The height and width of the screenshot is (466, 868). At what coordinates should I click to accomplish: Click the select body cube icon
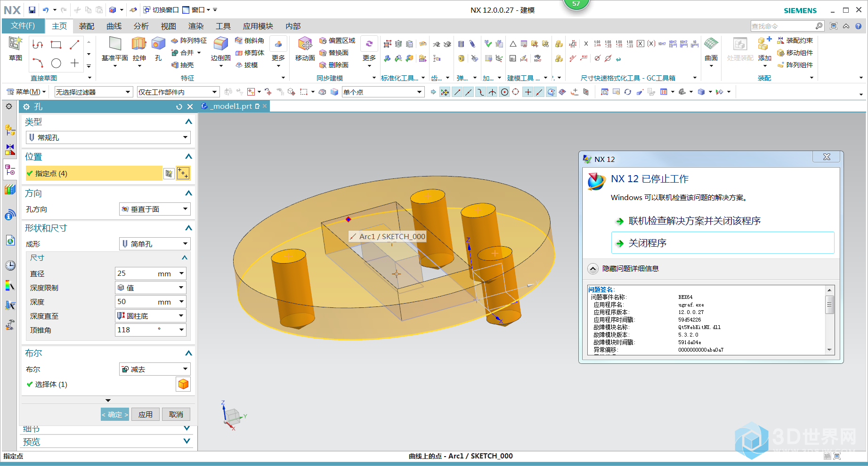pos(183,384)
